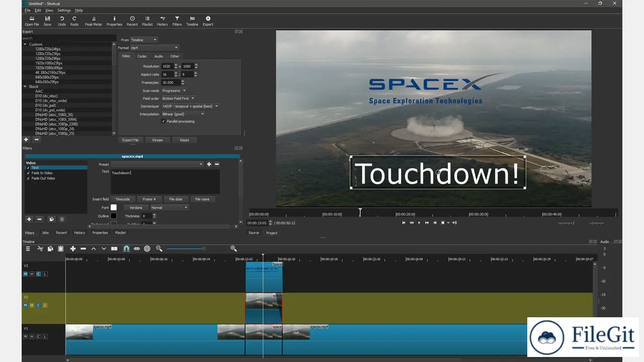Disable the Text filter checkbox

[x=28, y=168]
